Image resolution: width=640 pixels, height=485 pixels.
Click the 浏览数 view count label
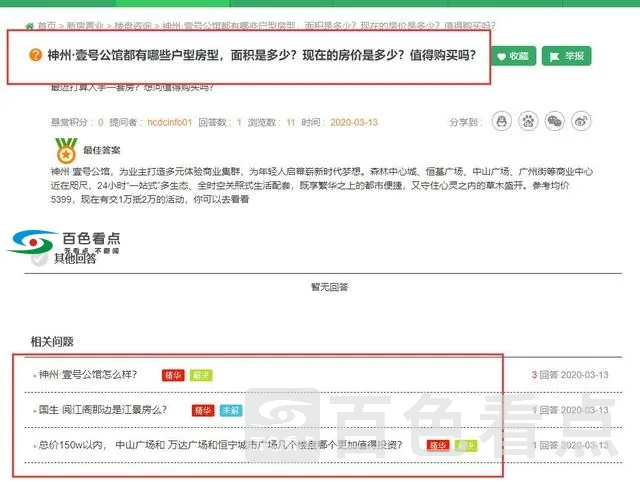click(264, 122)
